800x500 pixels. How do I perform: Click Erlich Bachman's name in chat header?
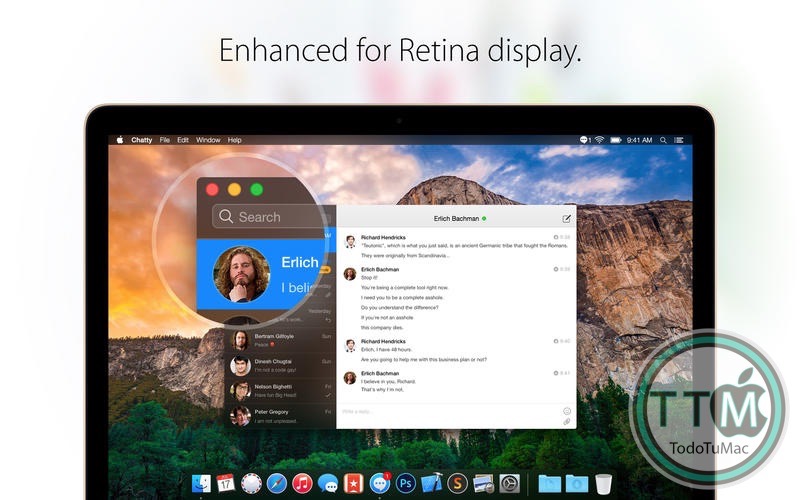point(456,218)
